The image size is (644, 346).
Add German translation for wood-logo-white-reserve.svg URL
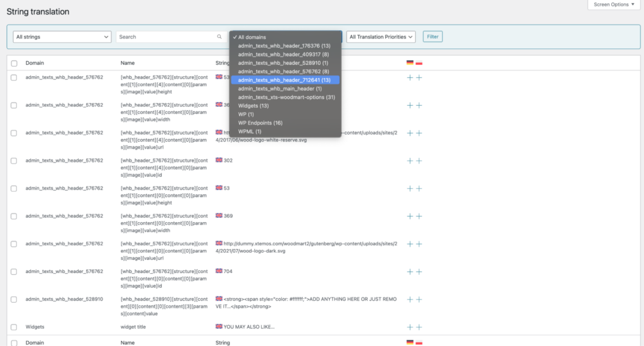tap(409, 133)
